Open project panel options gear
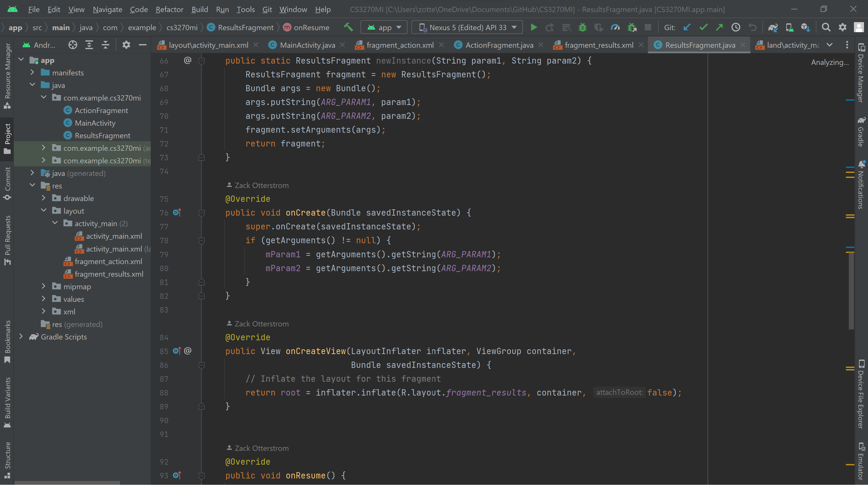 (126, 45)
